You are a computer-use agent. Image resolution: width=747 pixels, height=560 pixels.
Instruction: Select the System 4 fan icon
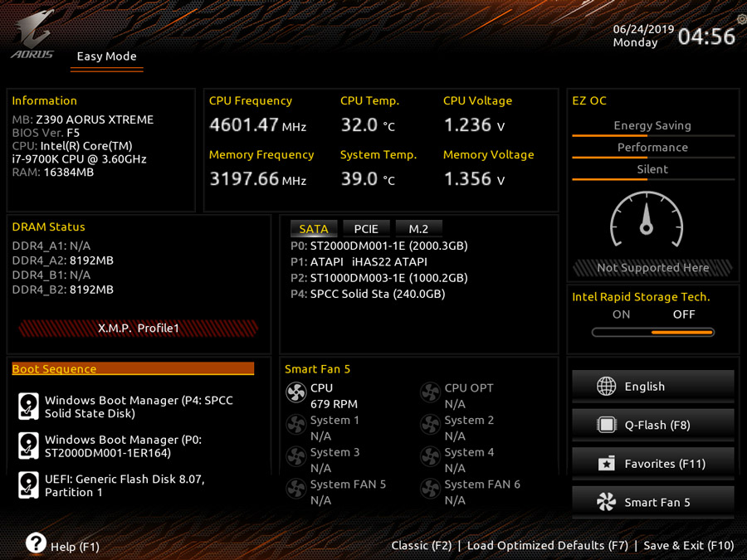430,456
